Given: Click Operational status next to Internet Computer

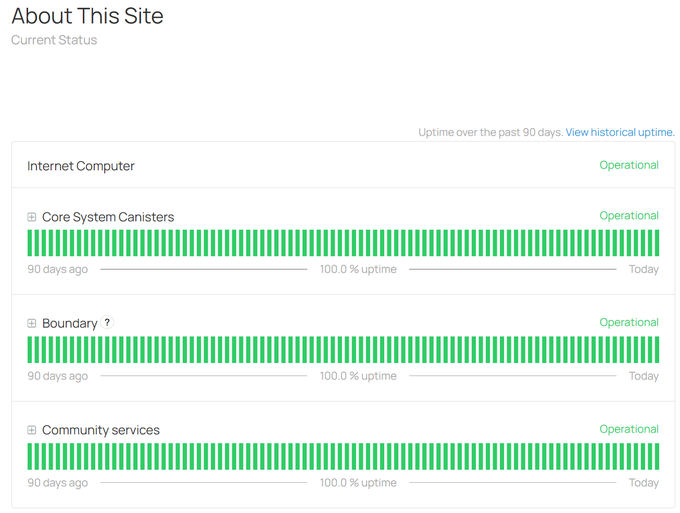Looking at the screenshot, I should (629, 165).
